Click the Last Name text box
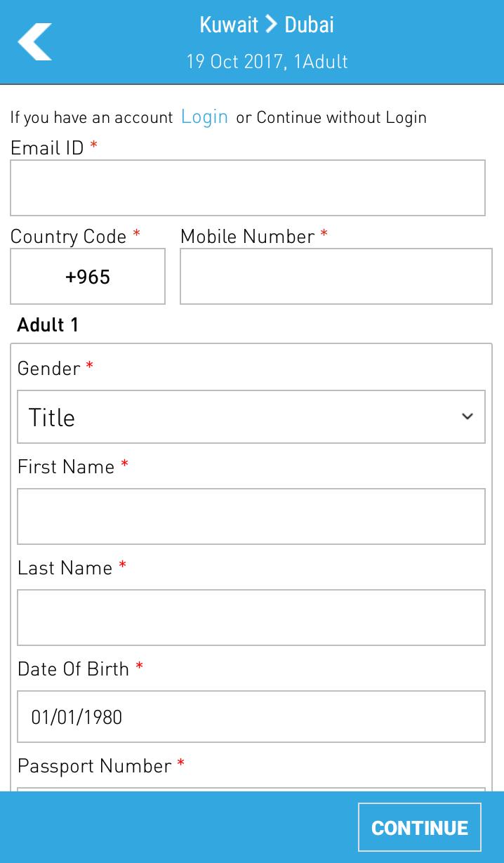 click(x=251, y=617)
